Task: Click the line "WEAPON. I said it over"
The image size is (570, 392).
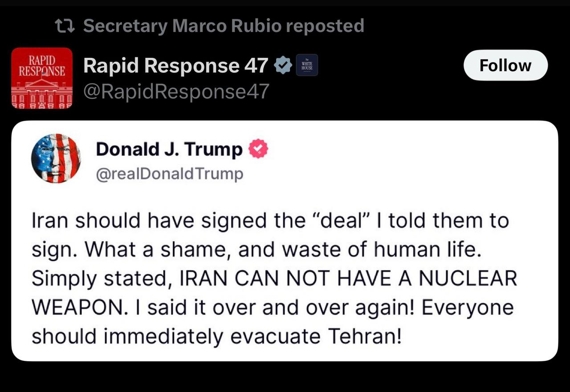Action: tap(273, 307)
